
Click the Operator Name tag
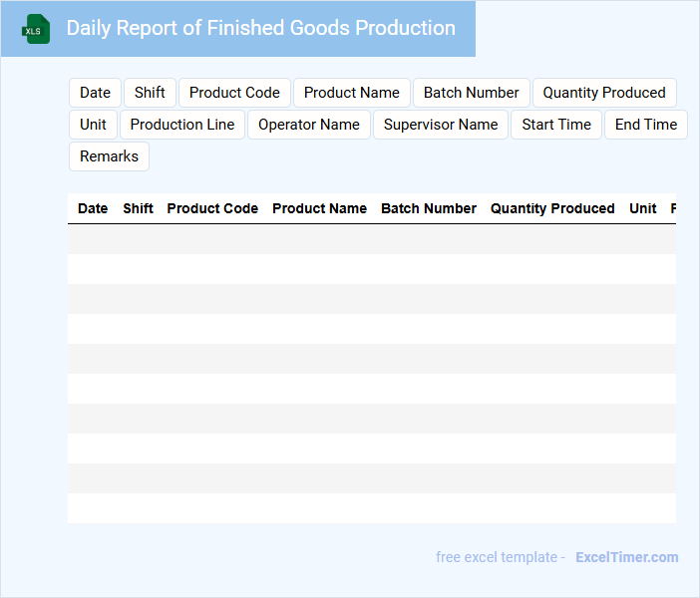[309, 125]
